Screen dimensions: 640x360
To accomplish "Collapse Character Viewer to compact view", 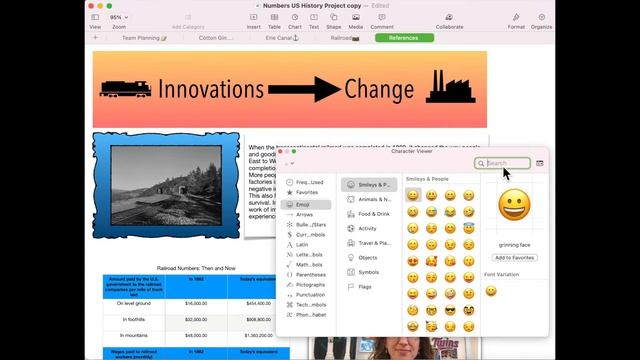I will [540, 163].
